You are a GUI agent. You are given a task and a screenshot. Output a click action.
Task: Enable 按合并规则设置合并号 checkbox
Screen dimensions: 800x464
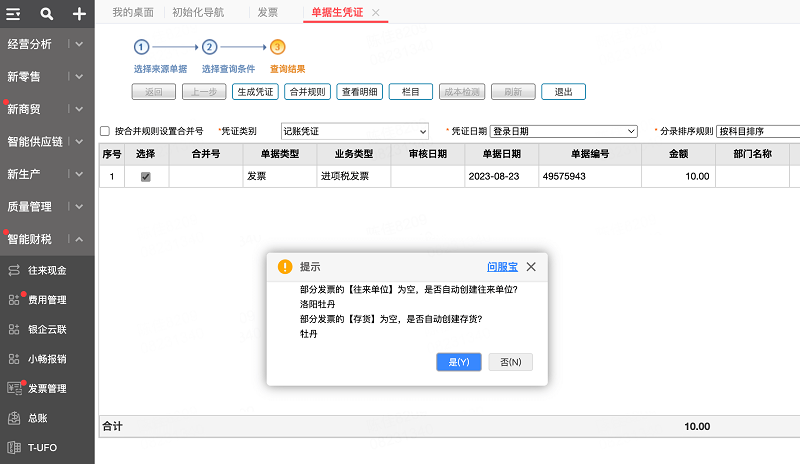tap(105, 131)
